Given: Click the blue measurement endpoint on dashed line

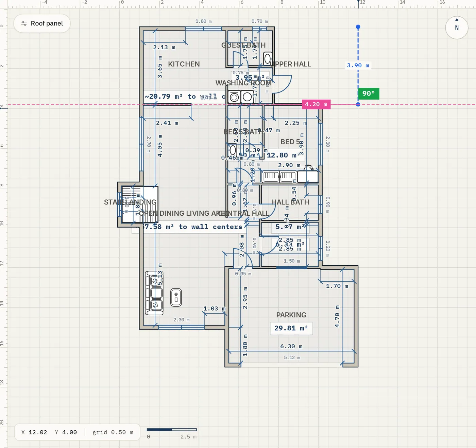Looking at the screenshot, I should click(358, 104).
